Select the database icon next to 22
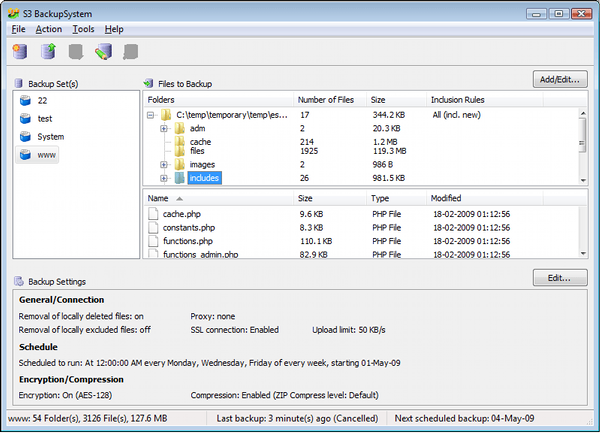Image resolution: width=600 pixels, height=433 pixels. point(25,101)
